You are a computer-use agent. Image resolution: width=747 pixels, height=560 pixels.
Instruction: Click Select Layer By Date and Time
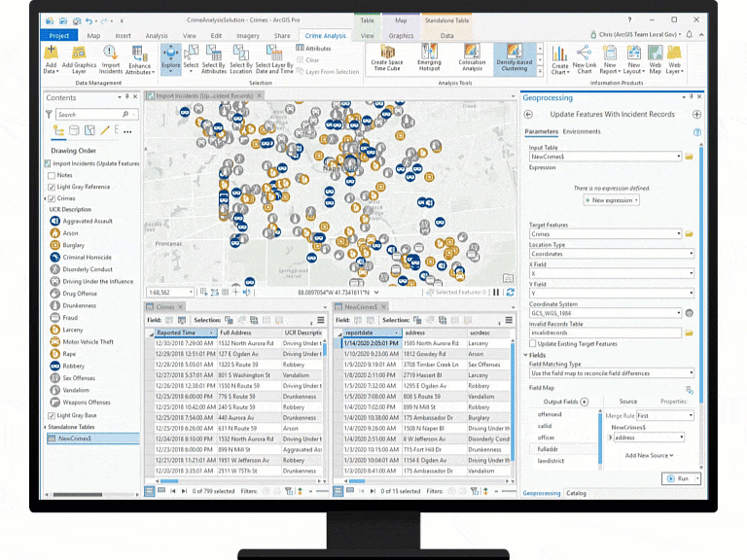(274, 59)
